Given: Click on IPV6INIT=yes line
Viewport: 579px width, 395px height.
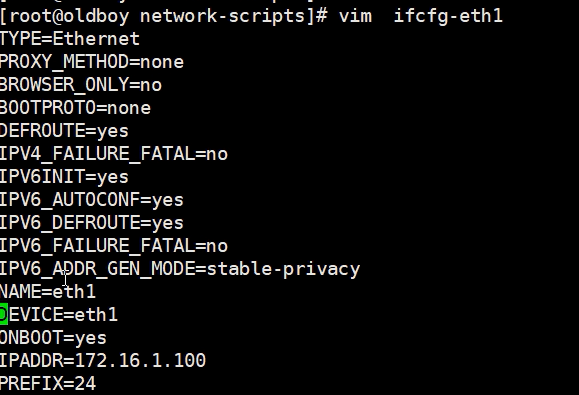Looking at the screenshot, I should click(64, 177).
